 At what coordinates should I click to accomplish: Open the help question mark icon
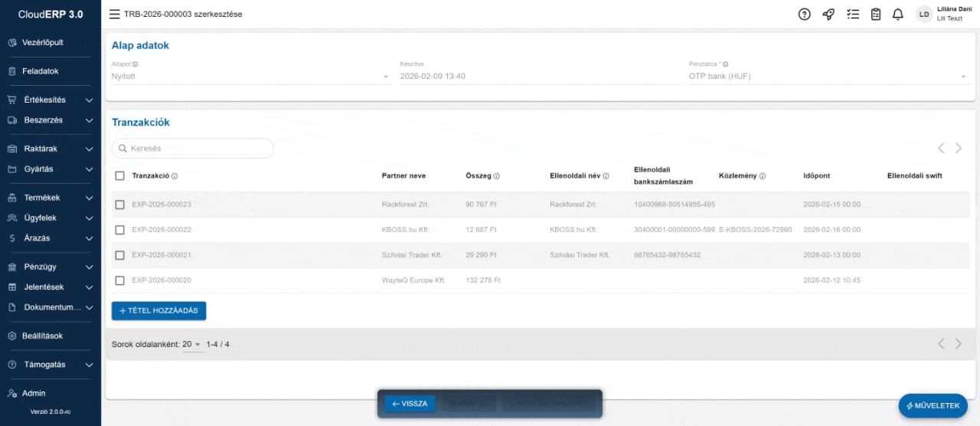pos(804,15)
